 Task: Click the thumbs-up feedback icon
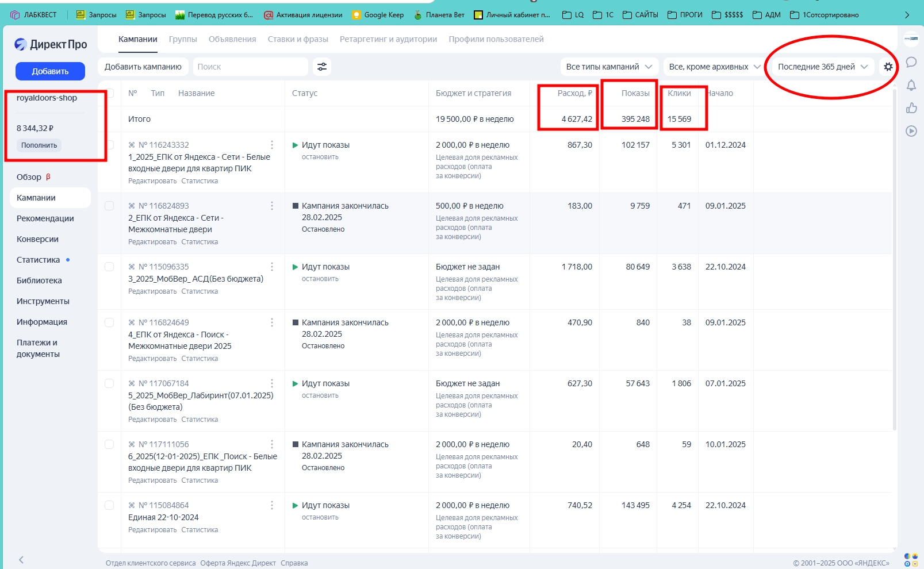point(911,108)
